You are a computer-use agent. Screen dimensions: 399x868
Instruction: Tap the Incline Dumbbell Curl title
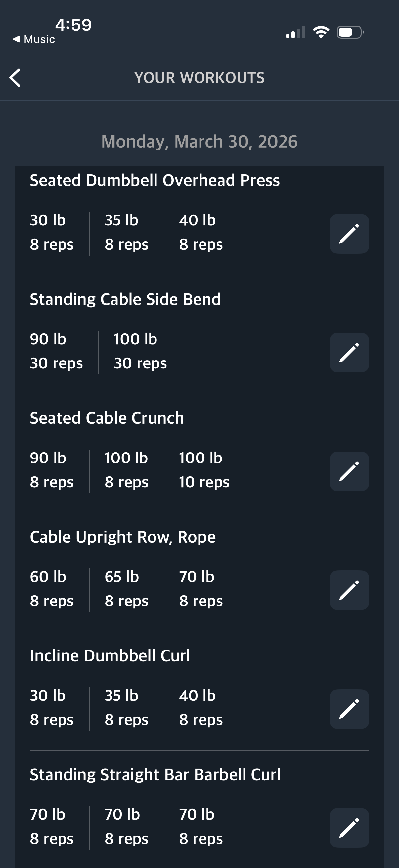110,656
